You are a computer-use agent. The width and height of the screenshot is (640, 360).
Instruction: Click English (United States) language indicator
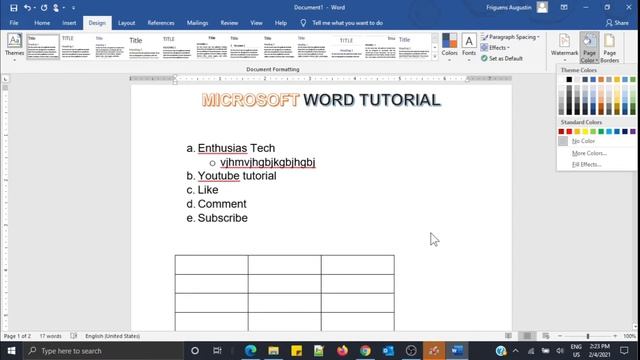[112, 336]
